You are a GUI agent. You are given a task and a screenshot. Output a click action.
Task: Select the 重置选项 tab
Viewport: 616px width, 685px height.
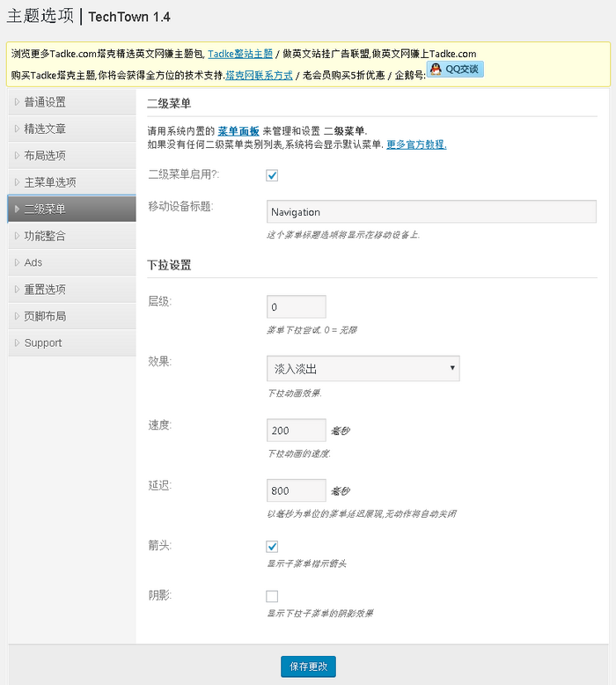click(x=72, y=290)
